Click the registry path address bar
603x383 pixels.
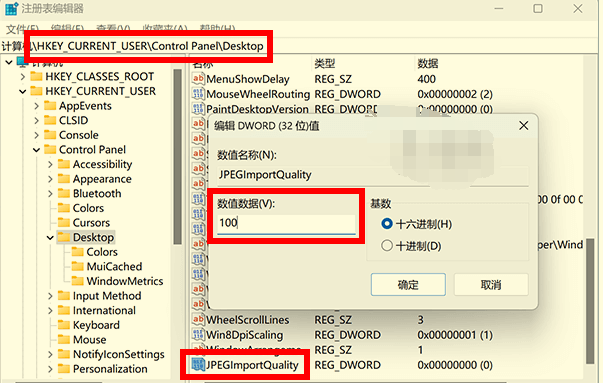300,46
